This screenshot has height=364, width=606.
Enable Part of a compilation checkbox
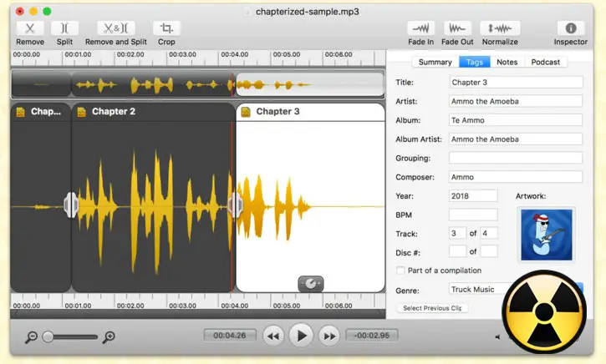[400, 270]
